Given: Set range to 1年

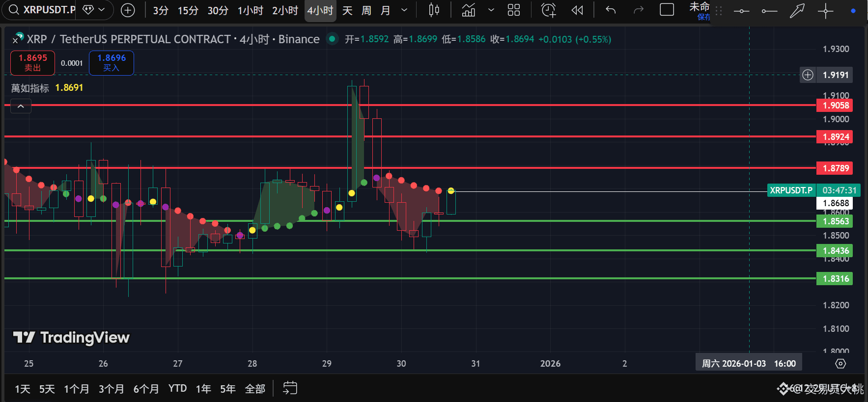Looking at the screenshot, I should pyautogui.click(x=203, y=389).
